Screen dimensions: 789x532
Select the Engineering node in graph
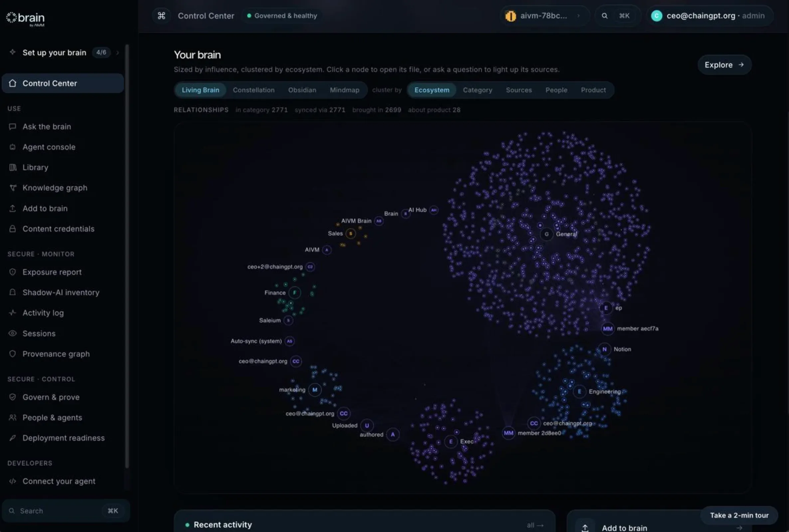[x=579, y=392]
